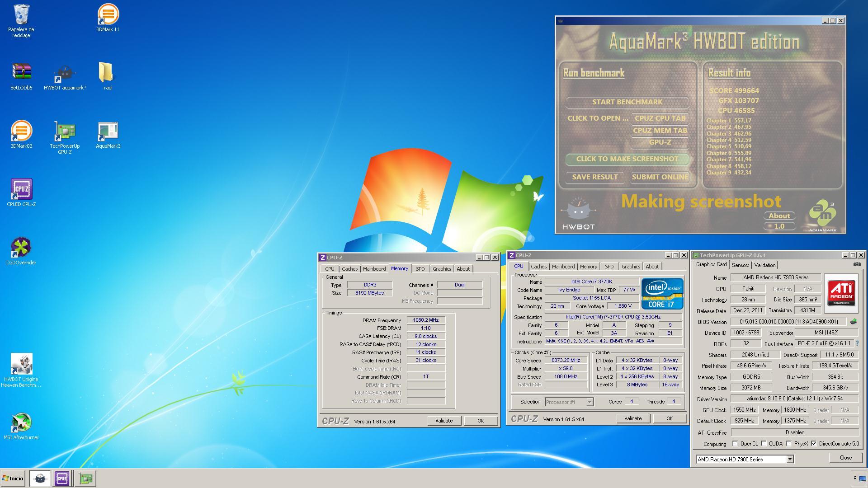Launch the D3DOverrider desktop shortcut
868x488 pixels.
21,251
